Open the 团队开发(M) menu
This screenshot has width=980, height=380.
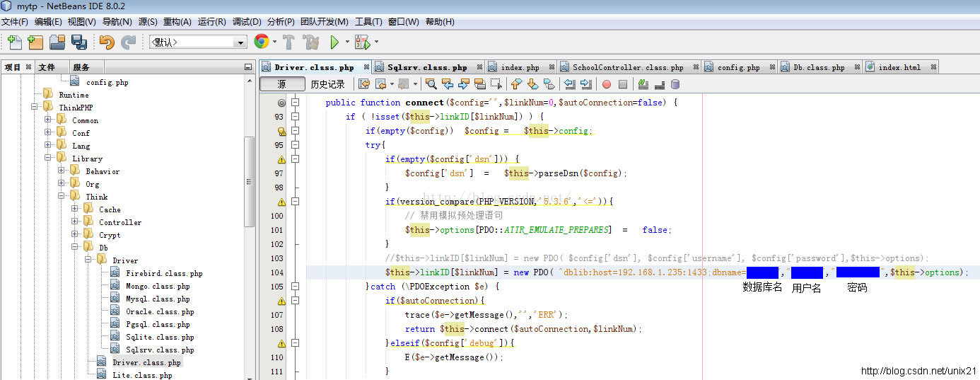click(x=324, y=22)
